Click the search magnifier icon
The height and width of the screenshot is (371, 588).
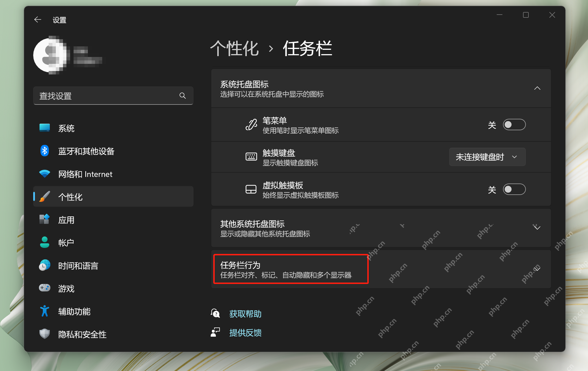[x=183, y=96]
